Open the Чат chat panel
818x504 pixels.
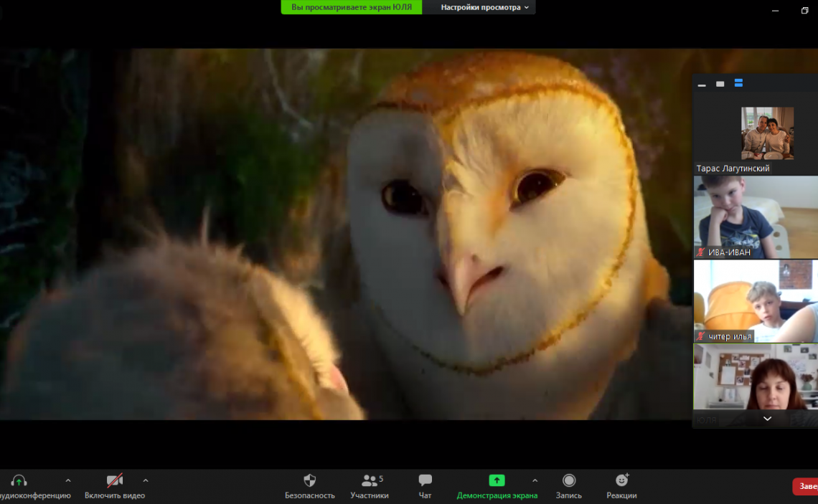tap(425, 485)
